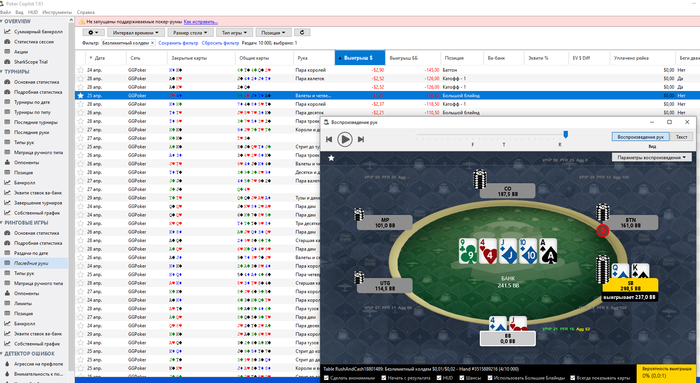Open the Справка menu
Viewport: 700px width, 383px height.
click(85, 12)
